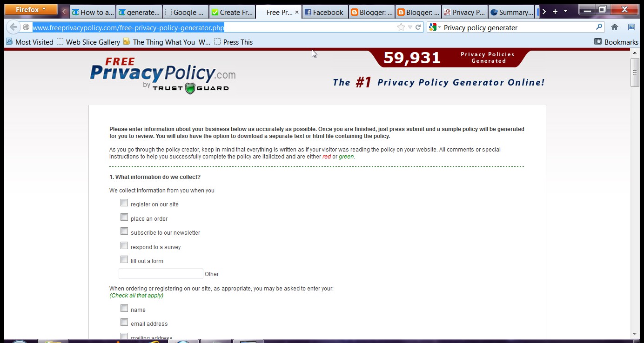Click the vertical scrollbar thumb
This screenshot has height=343, width=644.
635,73
